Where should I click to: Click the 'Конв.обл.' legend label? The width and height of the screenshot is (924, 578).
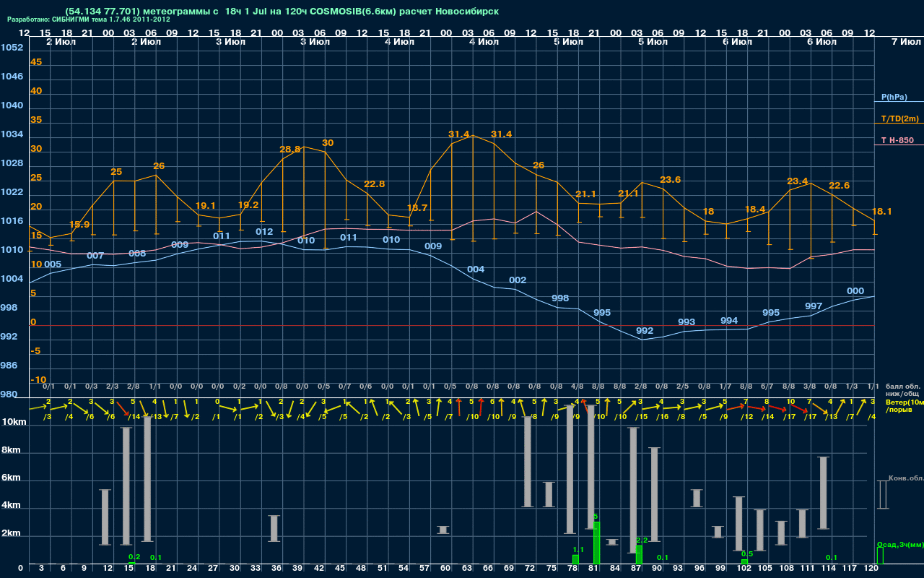click(x=906, y=478)
